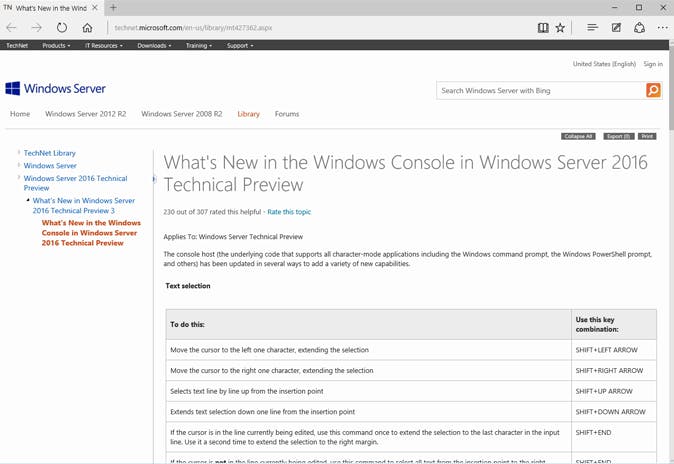Click the Rate this topic link

point(289,212)
